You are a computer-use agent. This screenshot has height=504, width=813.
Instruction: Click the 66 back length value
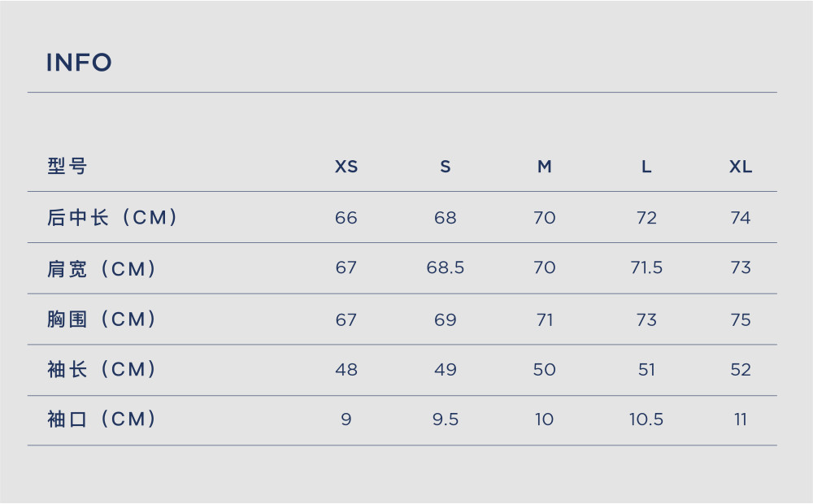[346, 218]
